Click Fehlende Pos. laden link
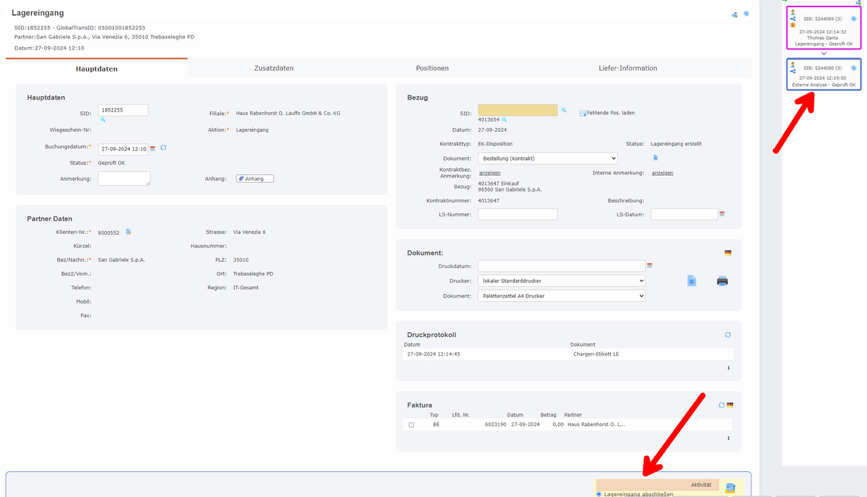Screen dimensions: 867x497 coord(607,113)
